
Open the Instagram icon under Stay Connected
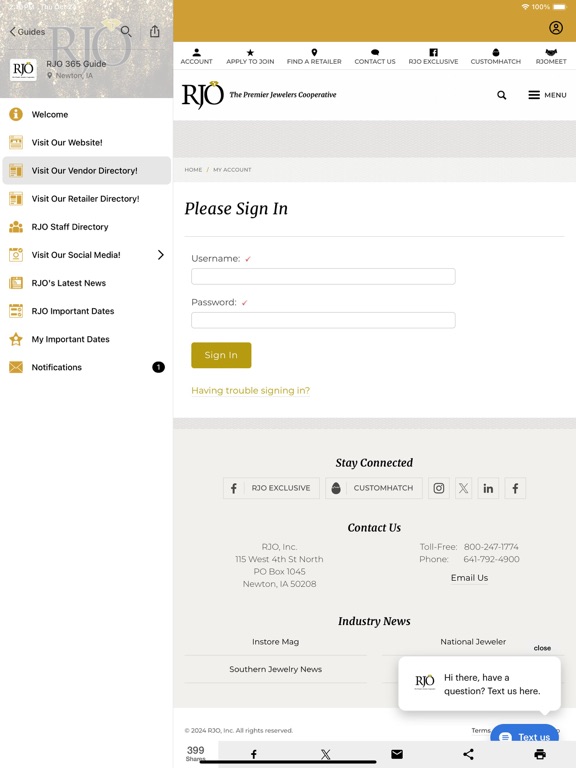[x=439, y=488]
